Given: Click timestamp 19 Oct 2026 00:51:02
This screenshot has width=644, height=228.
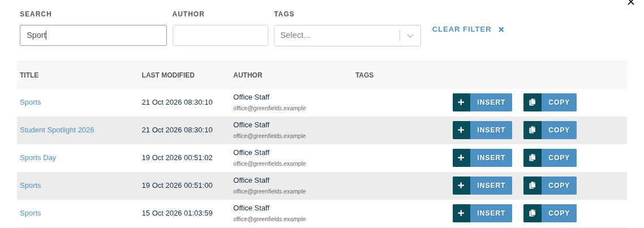Looking at the screenshot, I should [177, 158].
